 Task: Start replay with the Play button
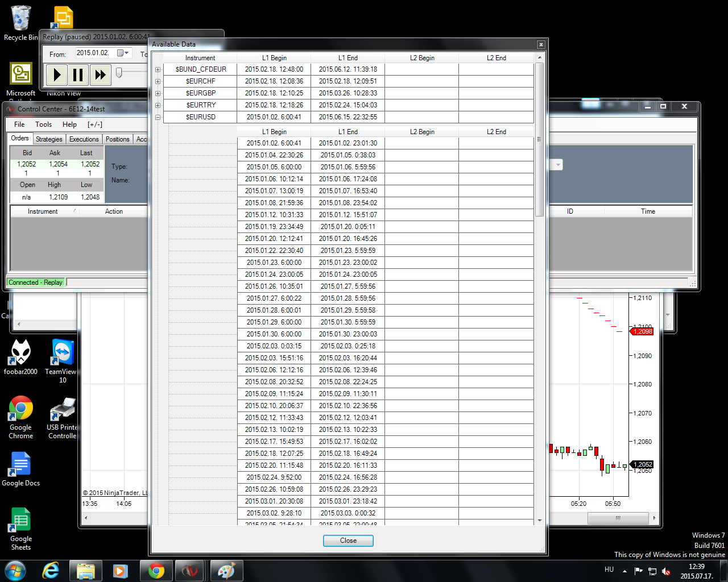(x=57, y=74)
